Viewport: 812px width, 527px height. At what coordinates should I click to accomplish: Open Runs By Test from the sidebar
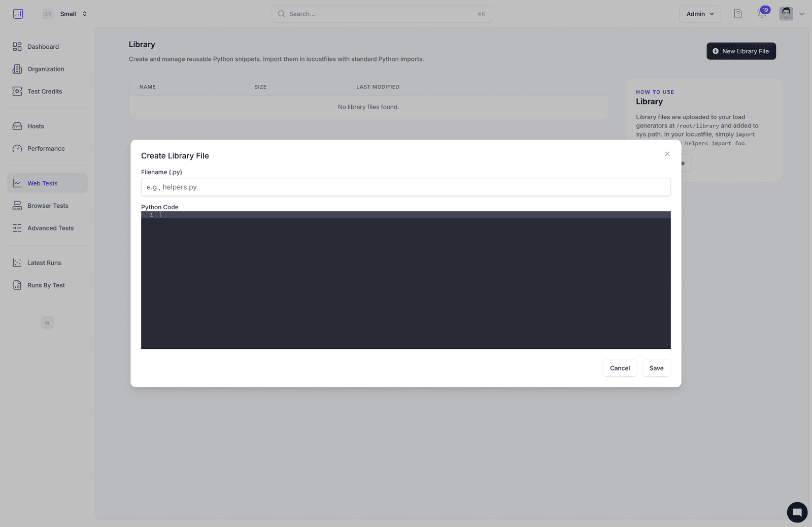pyautogui.click(x=46, y=285)
